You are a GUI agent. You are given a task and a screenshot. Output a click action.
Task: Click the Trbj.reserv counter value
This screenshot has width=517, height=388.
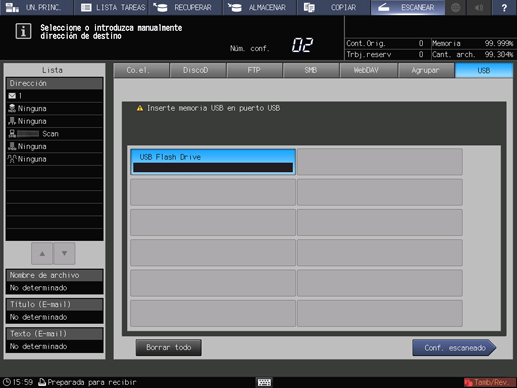click(x=421, y=54)
